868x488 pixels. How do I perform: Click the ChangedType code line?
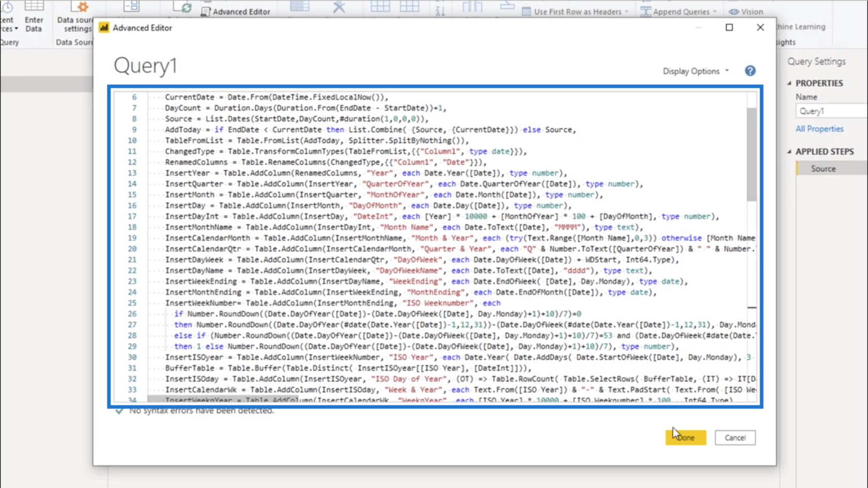click(x=346, y=151)
